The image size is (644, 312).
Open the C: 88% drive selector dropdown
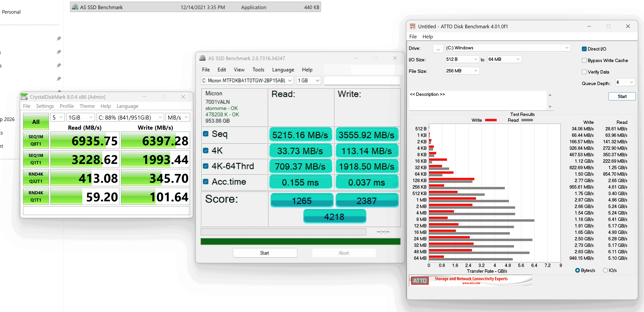point(130,117)
